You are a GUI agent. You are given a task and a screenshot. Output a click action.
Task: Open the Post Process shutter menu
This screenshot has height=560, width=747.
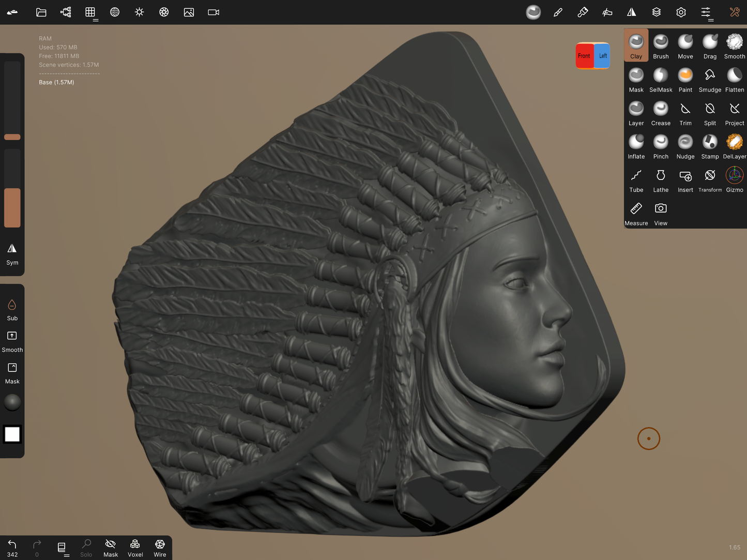(x=164, y=12)
